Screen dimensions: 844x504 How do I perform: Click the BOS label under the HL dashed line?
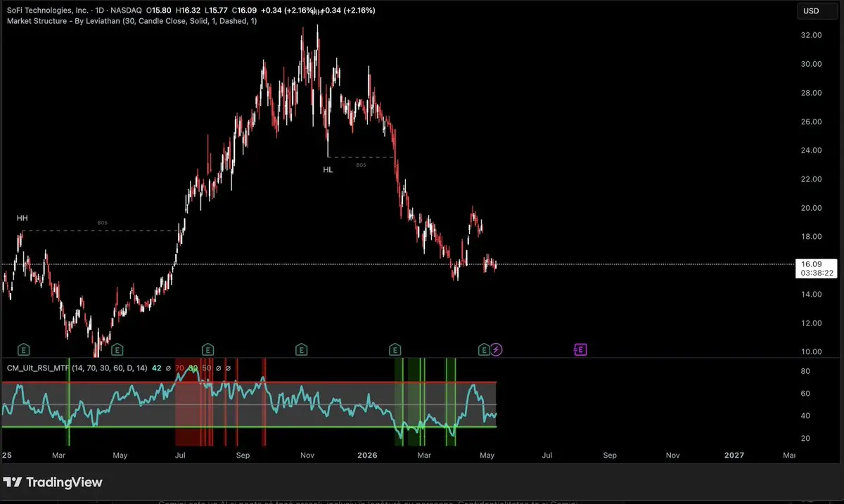[361, 165]
